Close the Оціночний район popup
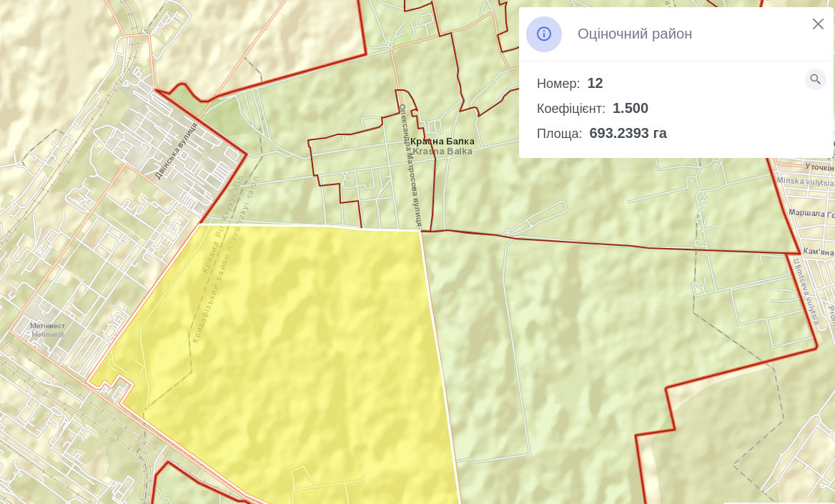The width and height of the screenshot is (835, 504). 818,24
